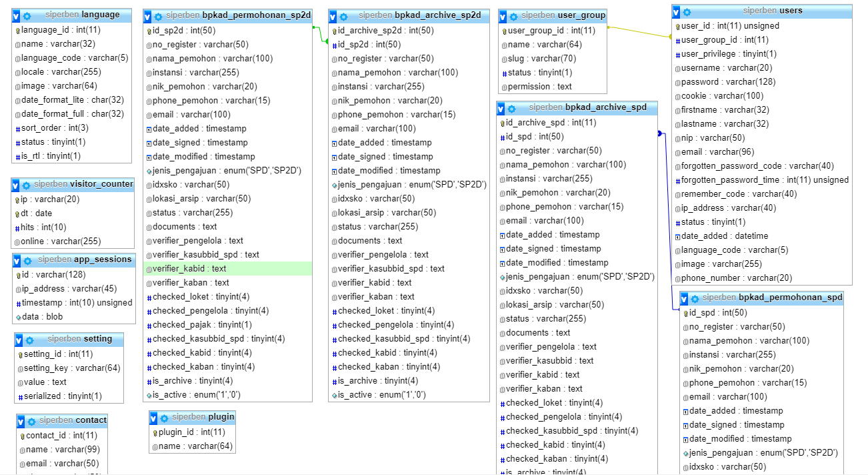The height and width of the screenshot is (475, 868).
Task: Click the bpkad_archive_spd table title
Action: (x=605, y=107)
